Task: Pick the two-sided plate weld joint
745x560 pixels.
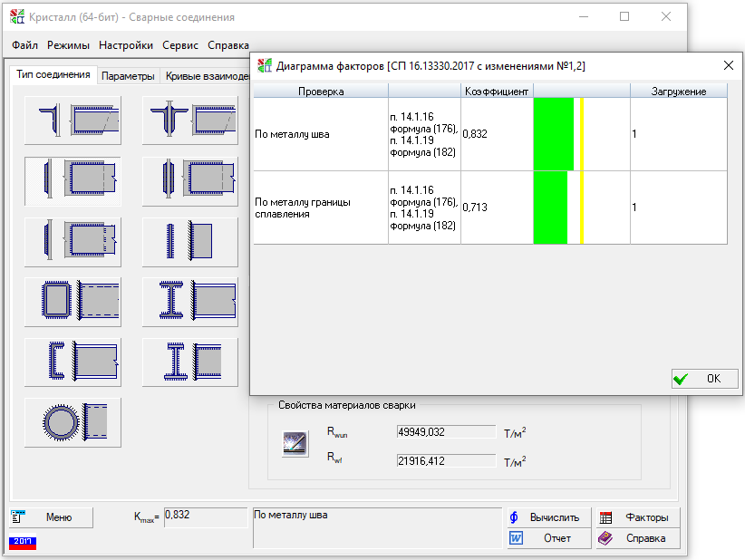Action: [189, 179]
